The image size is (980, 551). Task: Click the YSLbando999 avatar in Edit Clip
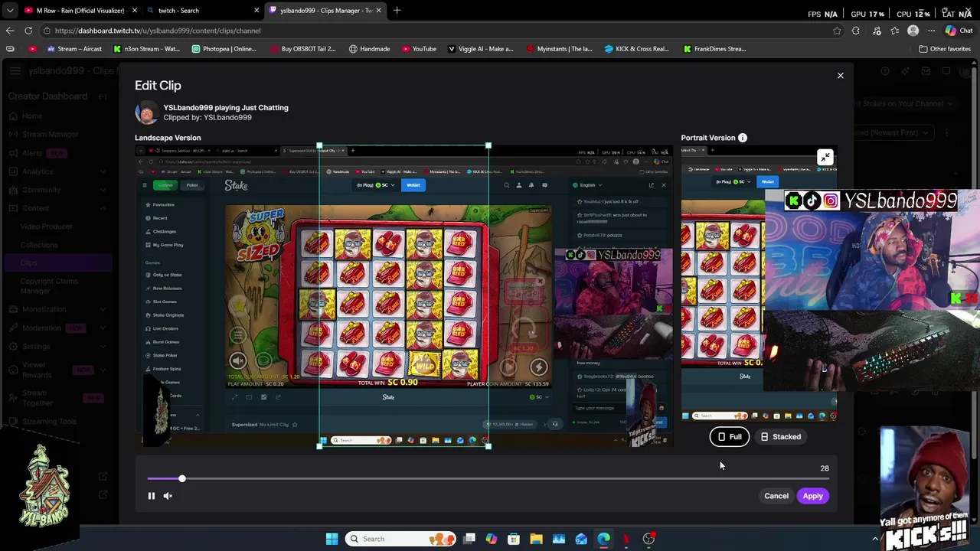tap(146, 112)
